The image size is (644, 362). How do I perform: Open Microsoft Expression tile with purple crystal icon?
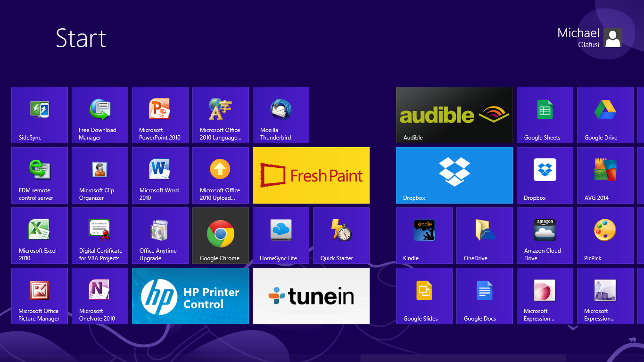point(605,296)
